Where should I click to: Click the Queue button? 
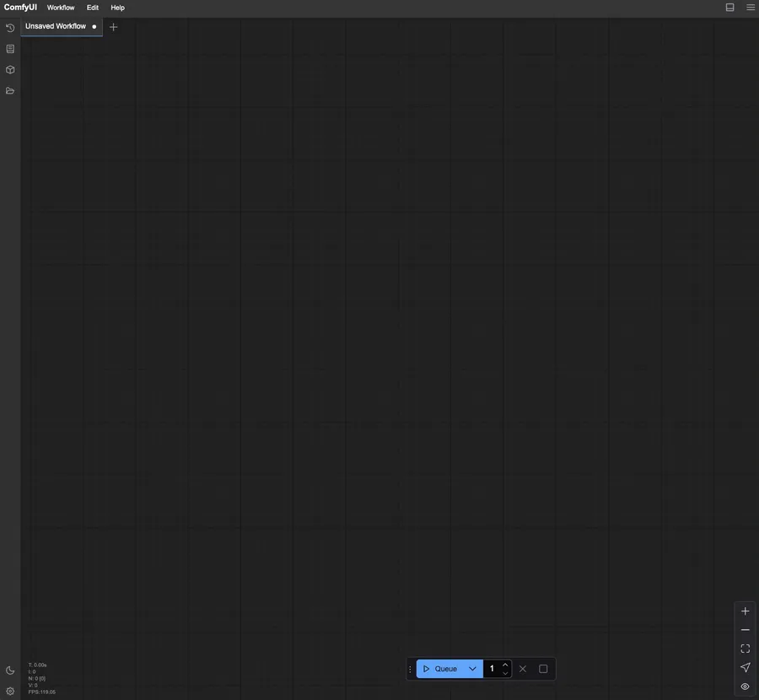point(440,669)
